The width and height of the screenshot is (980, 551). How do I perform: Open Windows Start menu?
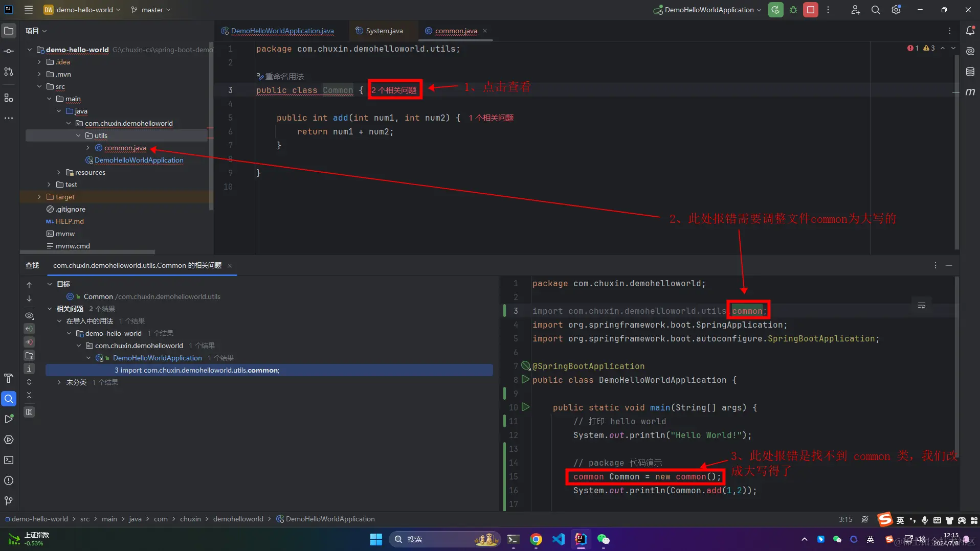(x=376, y=539)
